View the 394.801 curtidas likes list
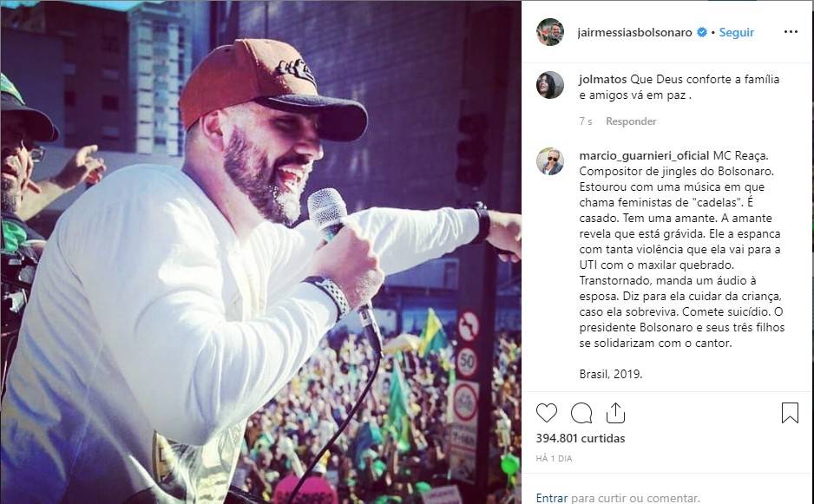This screenshot has width=814, height=504. coord(581,438)
